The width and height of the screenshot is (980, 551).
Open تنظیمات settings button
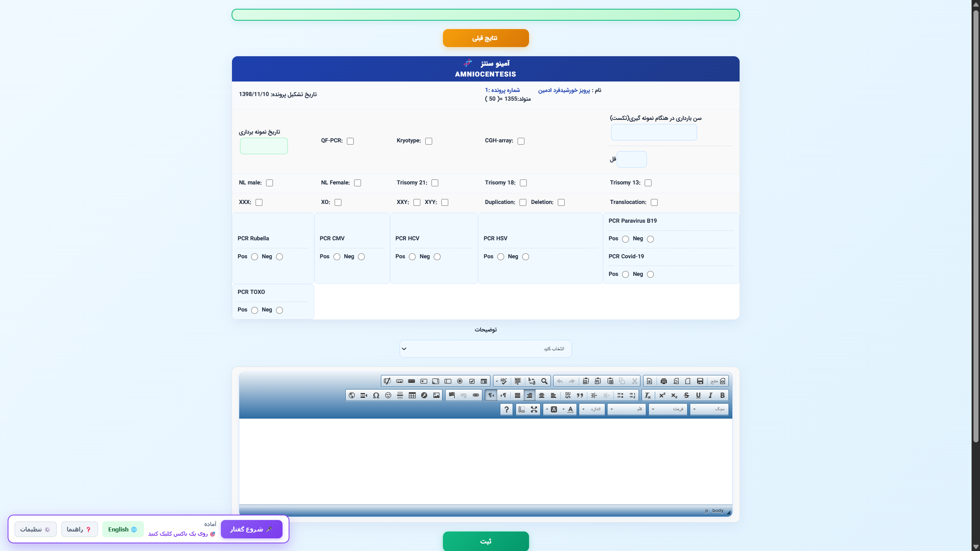point(36,529)
